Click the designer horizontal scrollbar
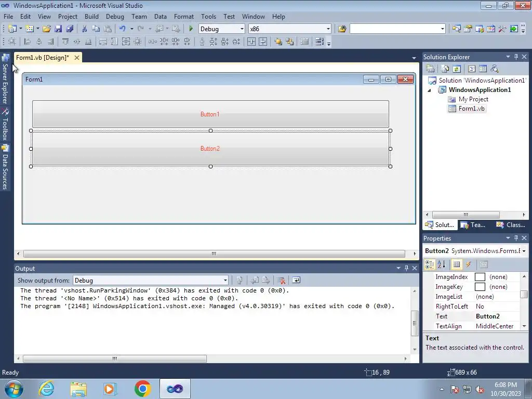The height and width of the screenshot is (399, 532). (214, 254)
